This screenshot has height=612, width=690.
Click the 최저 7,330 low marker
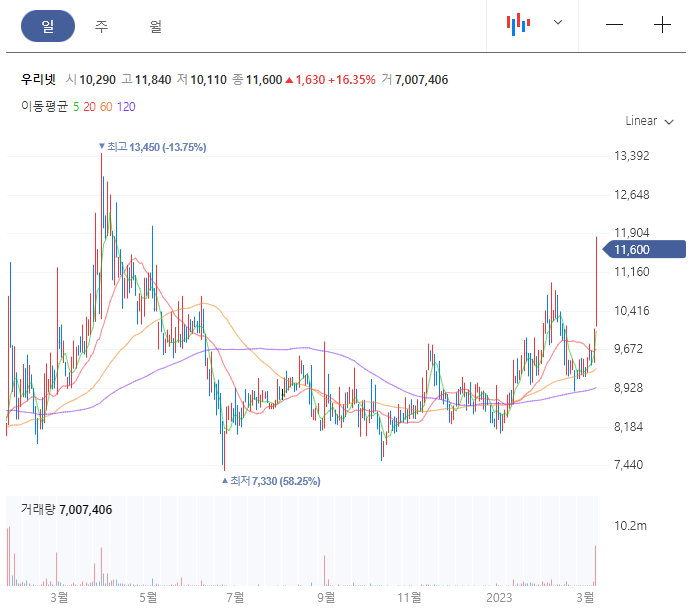[x=271, y=481]
